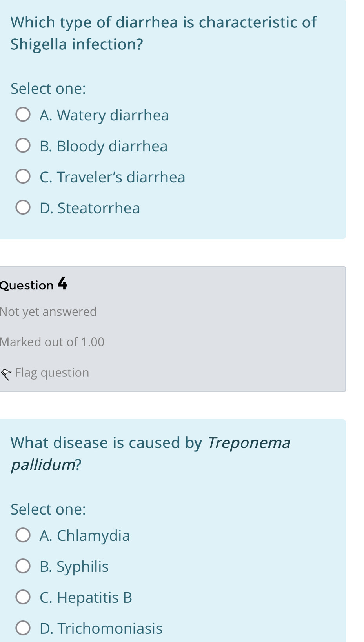Select answer C. Traveler's diarrhea
Image resolution: width=364 pixels, height=642 pixels.
click(23, 176)
